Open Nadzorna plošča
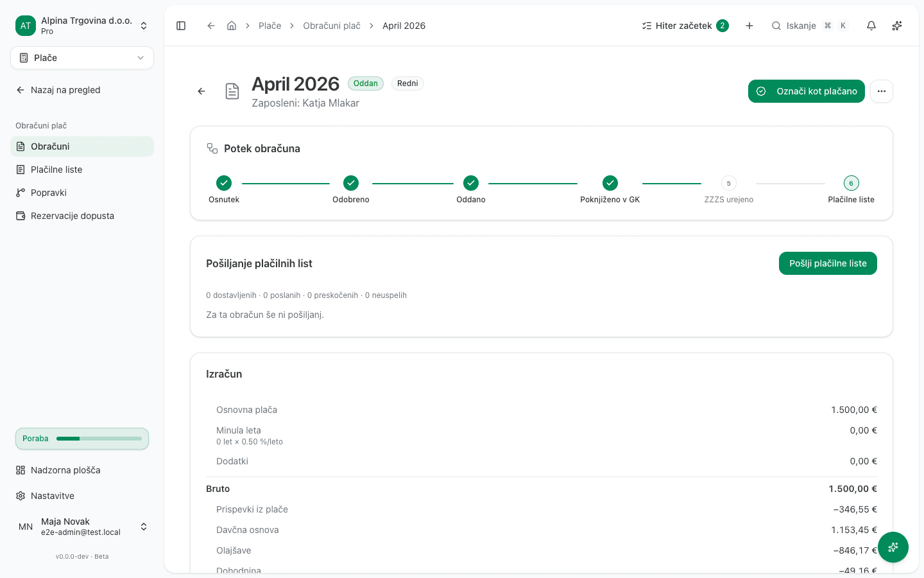 (x=82, y=470)
